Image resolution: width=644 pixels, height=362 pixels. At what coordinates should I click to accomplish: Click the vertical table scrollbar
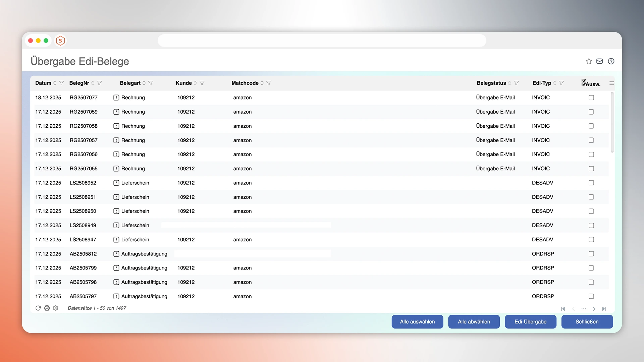[x=612, y=122]
